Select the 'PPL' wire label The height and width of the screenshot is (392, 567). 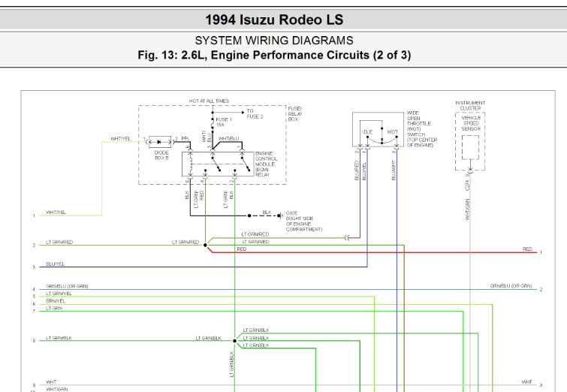click(x=185, y=138)
